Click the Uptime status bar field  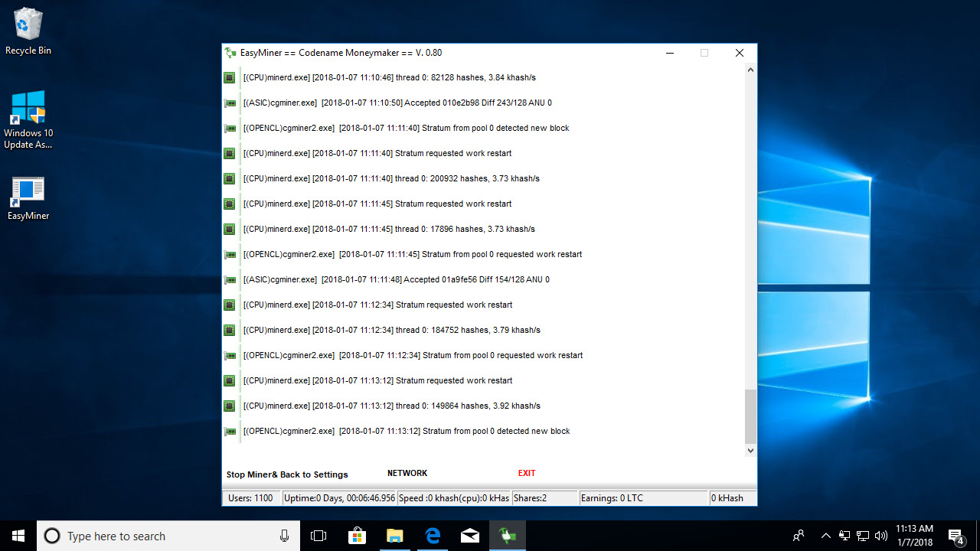coord(339,498)
